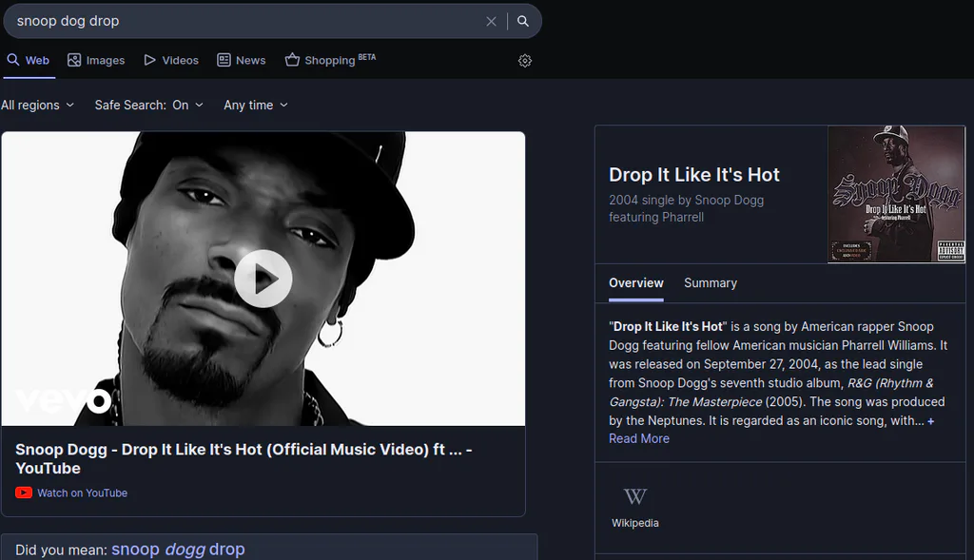Switch to the Shopping tab
Screen dimensions: 974x560
coord(330,60)
